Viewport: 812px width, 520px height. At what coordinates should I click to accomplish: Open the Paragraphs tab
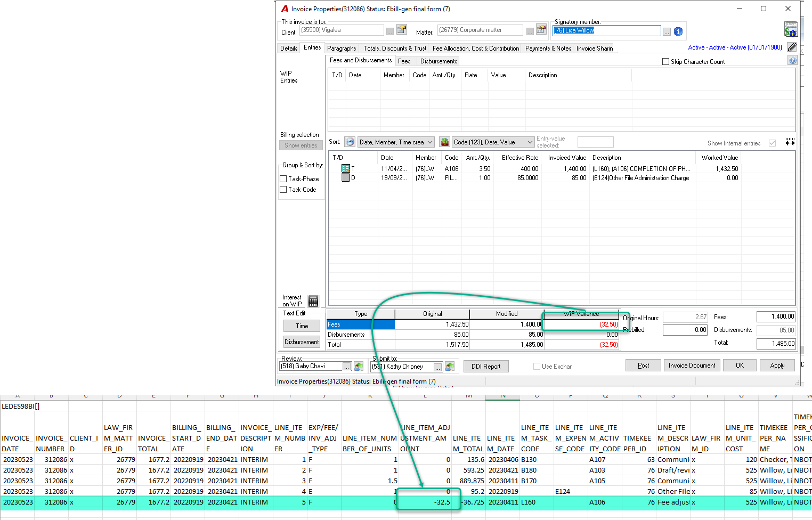(342, 48)
